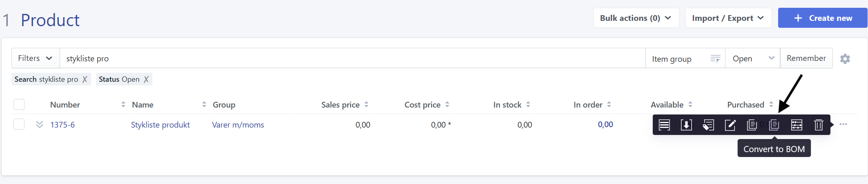This screenshot has width=868, height=184.
Task: Open the three-dots row menu
Action: (843, 124)
